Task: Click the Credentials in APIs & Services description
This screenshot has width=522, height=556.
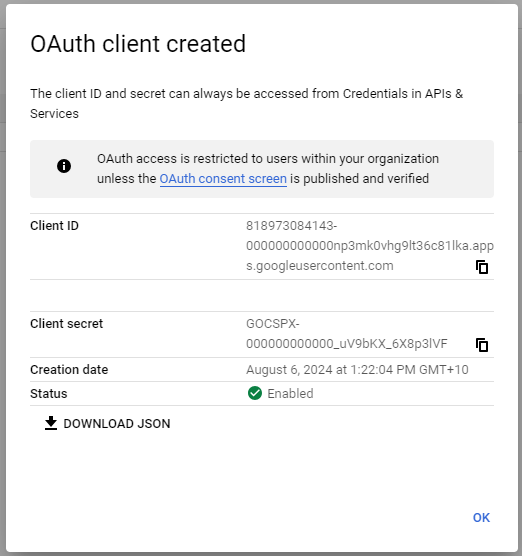Action: click(246, 104)
